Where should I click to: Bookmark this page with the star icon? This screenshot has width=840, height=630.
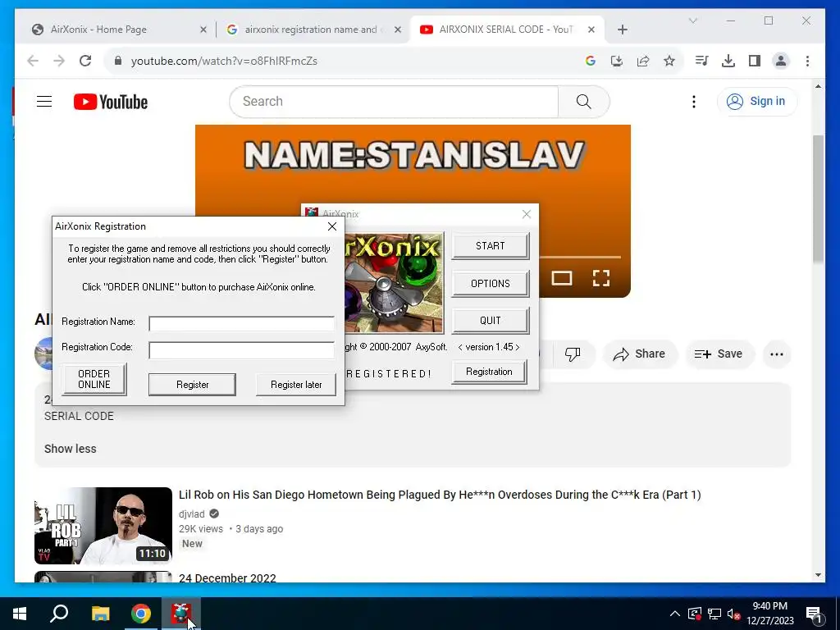pyautogui.click(x=669, y=61)
